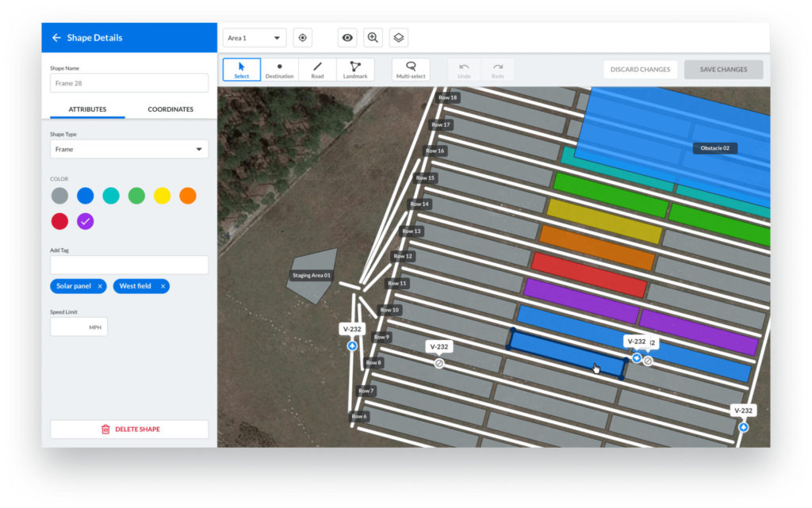This screenshot has height=508, width=812.
Task: Pick the Landmark polygon tool
Action: click(x=355, y=70)
